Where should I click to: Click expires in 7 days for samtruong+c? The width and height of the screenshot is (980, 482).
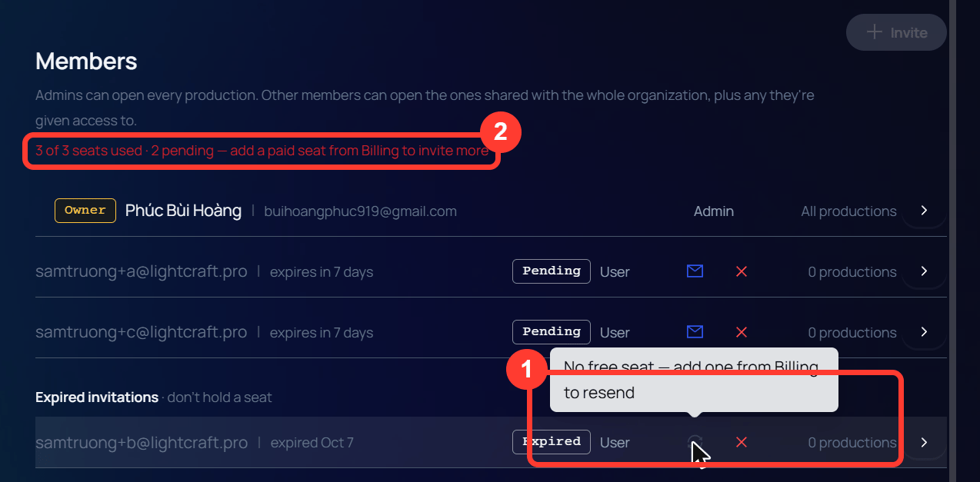322,333
